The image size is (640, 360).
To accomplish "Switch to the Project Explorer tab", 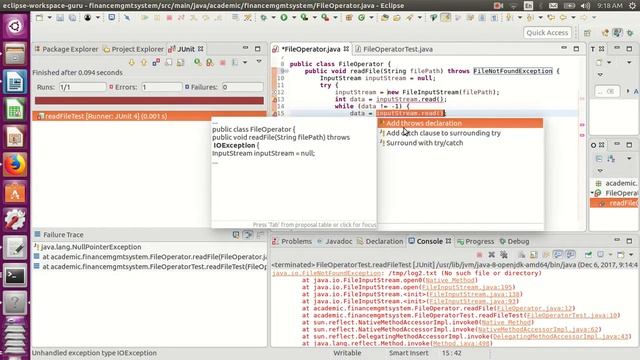I will [x=133, y=49].
